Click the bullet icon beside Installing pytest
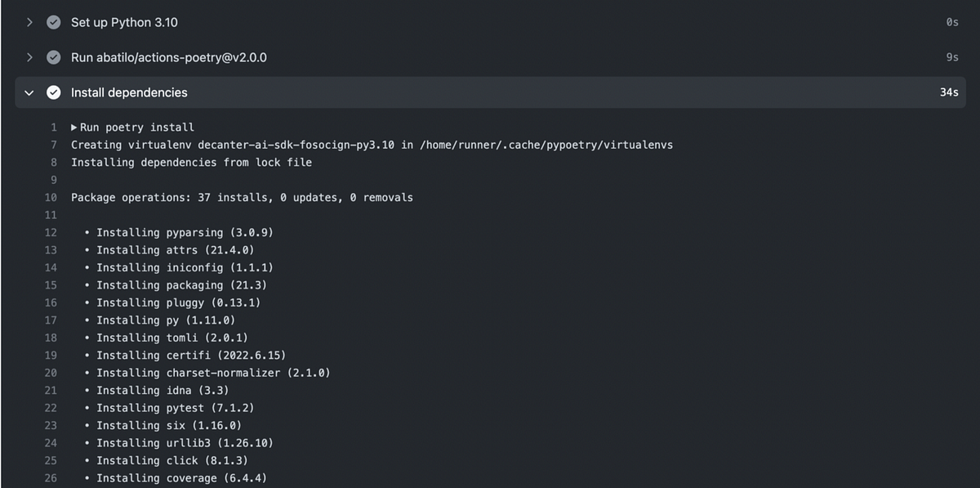The image size is (980, 488). point(85,408)
